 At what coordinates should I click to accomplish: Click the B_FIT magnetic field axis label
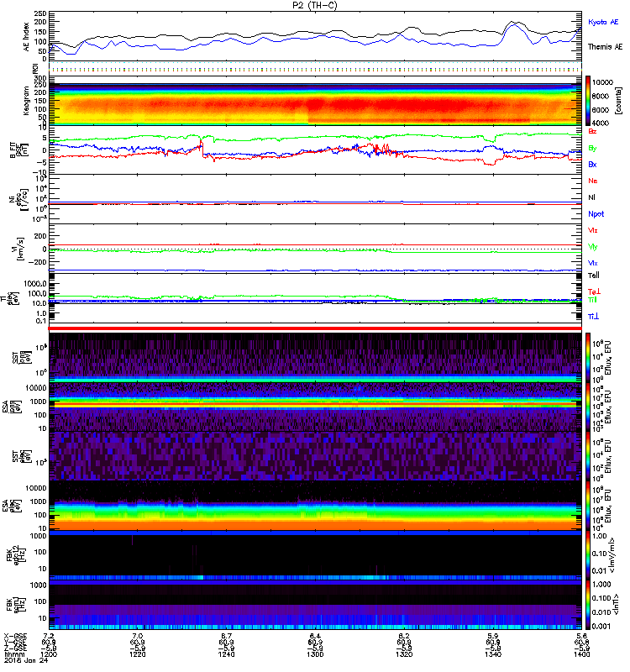point(18,150)
